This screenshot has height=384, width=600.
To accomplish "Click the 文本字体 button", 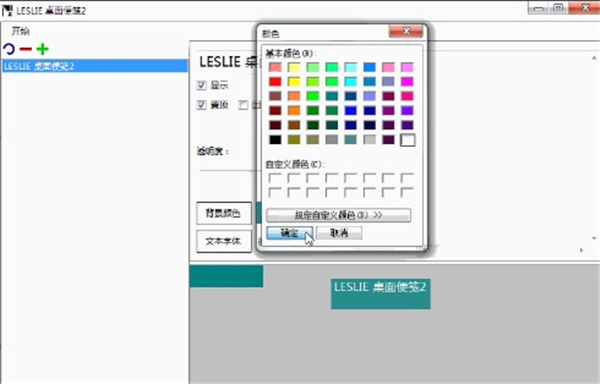I will (x=224, y=241).
